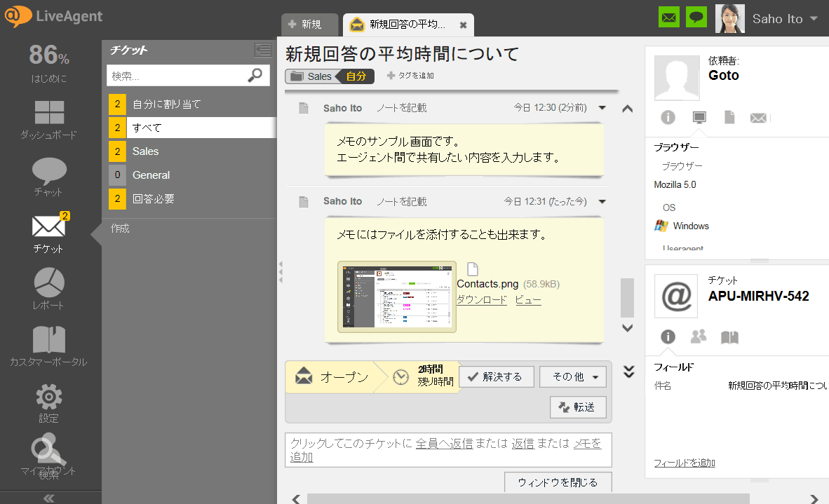Click the green mail icon in header
This screenshot has width=829, height=504.
click(x=669, y=18)
